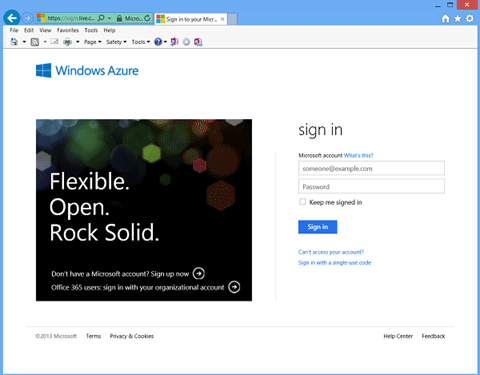Open the browser settings gear icon
The width and height of the screenshot is (480, 375).
click(x=470, y=18)
